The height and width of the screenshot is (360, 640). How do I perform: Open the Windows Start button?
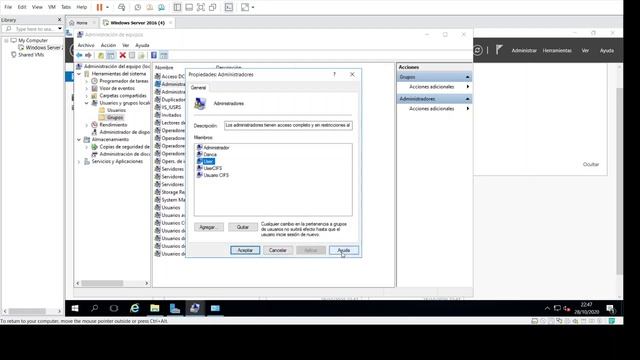pyautogui.click(x=75, y=308)
